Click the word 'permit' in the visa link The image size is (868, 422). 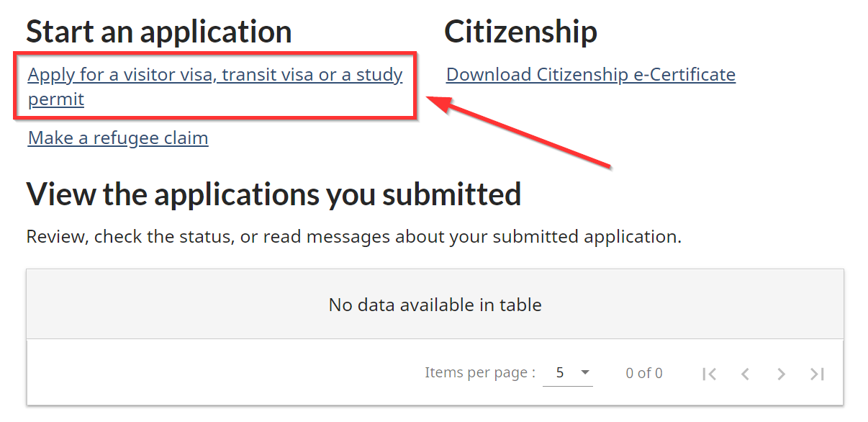tap(56, 99)
